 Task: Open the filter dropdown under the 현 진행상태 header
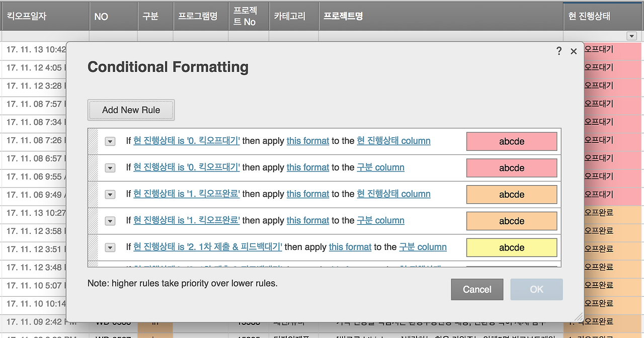pos(631,36)
